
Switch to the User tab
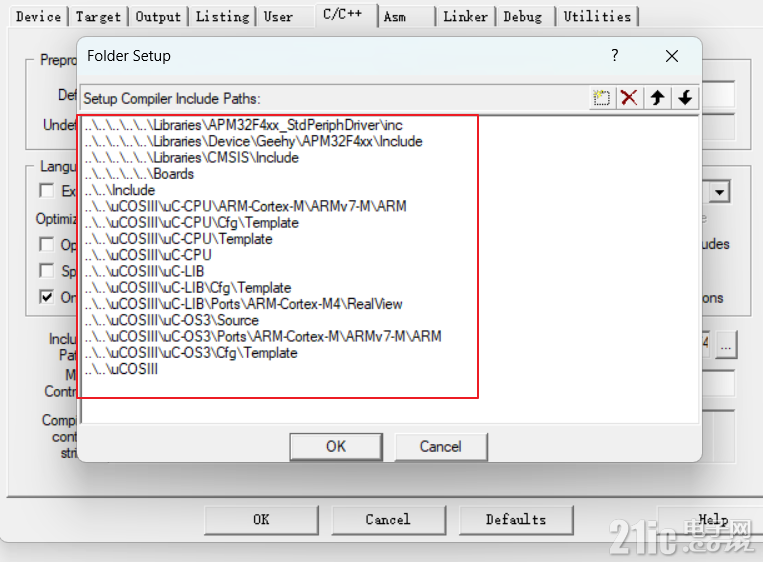click(x=278, y=17)
